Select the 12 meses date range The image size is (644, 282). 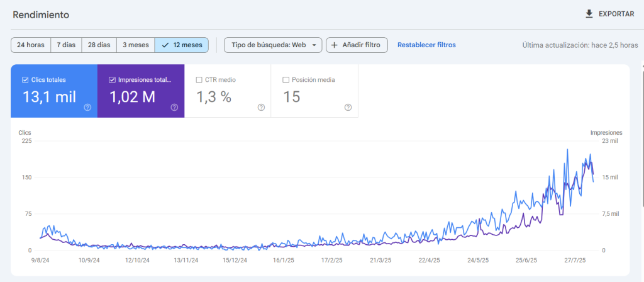pyautogui.click(x=182, y=45)
